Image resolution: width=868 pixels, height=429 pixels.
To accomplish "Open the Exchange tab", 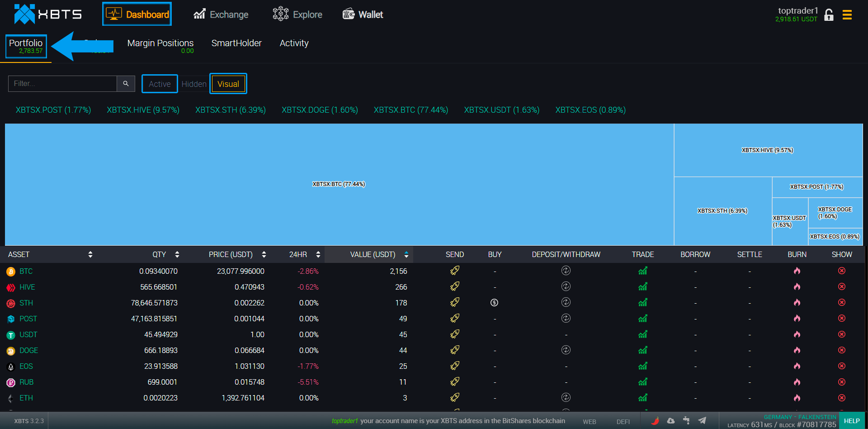I will coord(221,14).
